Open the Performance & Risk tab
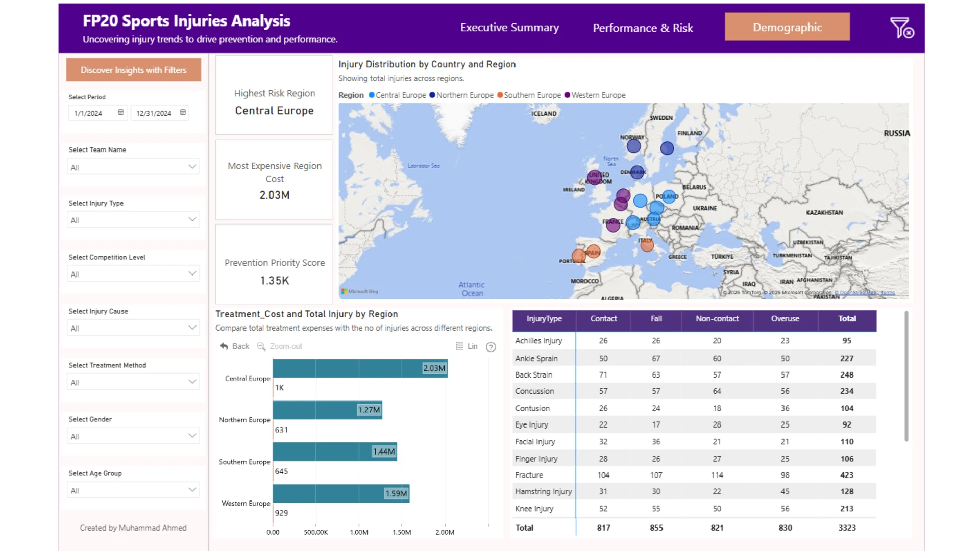 (643, 28)
